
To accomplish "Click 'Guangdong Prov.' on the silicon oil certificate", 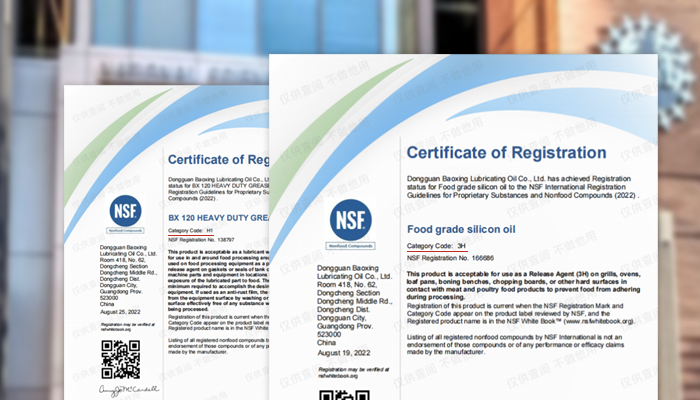I will (x=345, y=326).
